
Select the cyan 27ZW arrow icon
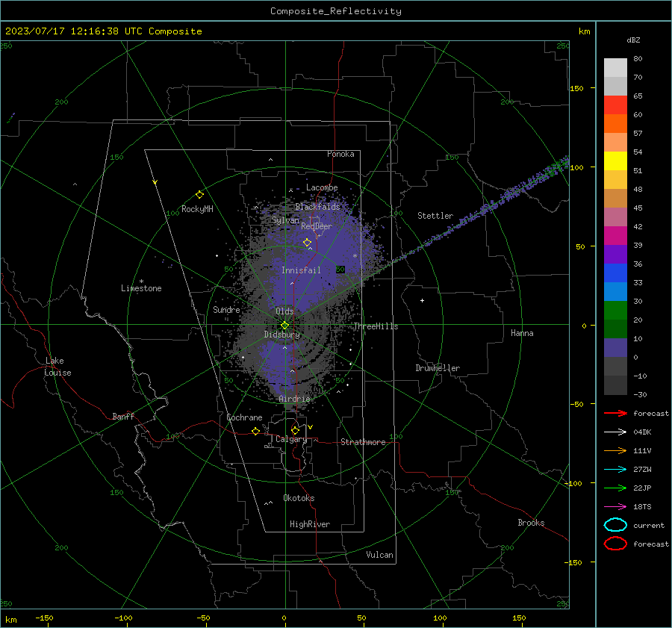[x=615, y=470]
